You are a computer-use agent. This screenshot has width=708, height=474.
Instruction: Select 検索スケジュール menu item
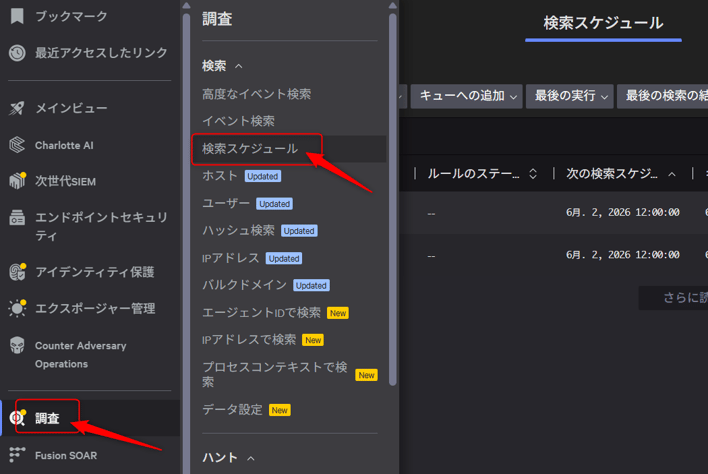[x=250, y=149]
